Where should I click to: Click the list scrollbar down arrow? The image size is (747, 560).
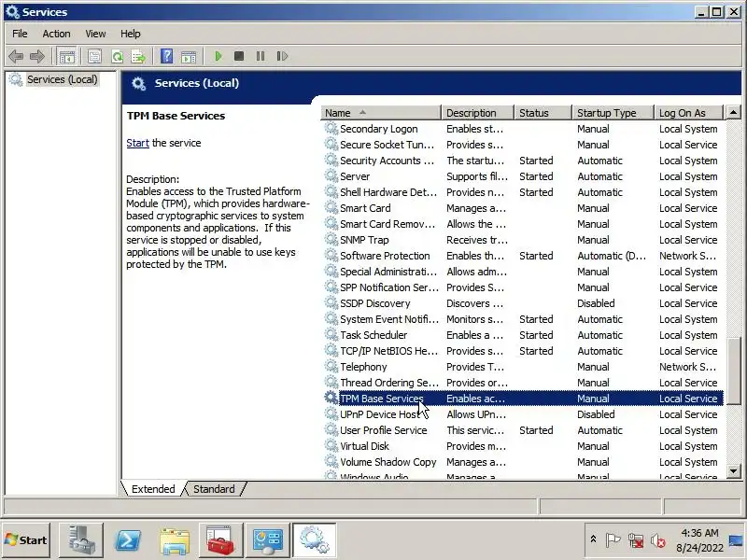pos(733,471)
